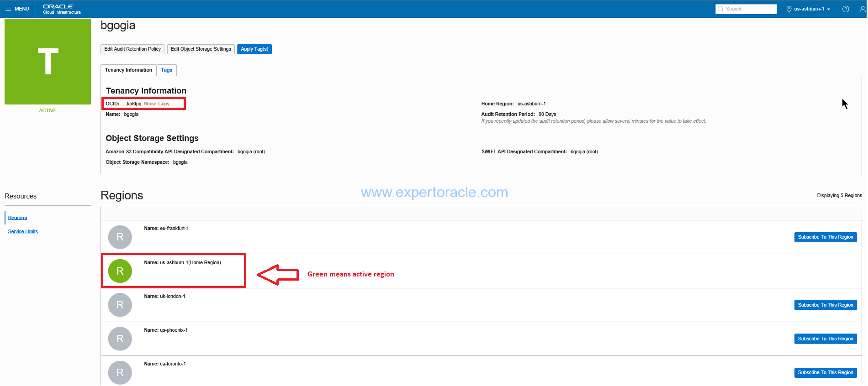Subscribe to the uk-london-1 region

(x=826, y=305)
